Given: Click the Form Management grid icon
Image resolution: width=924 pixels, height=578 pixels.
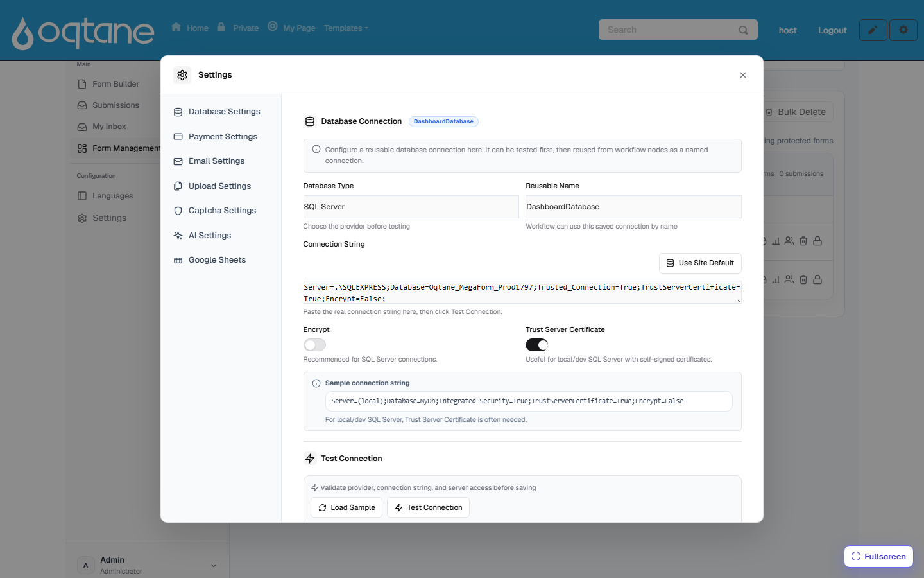Looking at the screenshot, I should point(82,148).
